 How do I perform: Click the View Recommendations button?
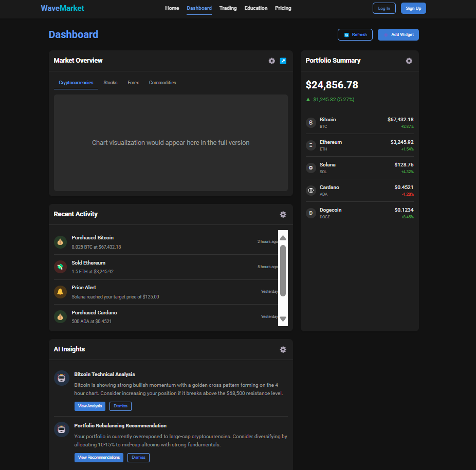99,457
